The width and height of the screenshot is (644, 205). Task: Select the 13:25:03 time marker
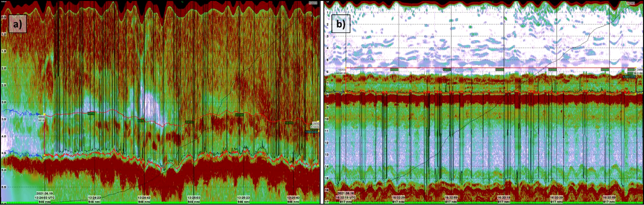[x=194, y=197]
